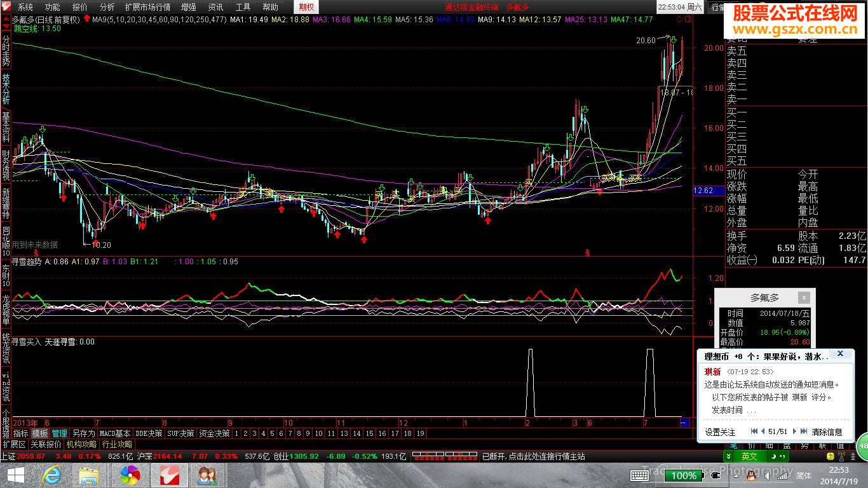Select the 资金决策 template

[x=214, y=433]
